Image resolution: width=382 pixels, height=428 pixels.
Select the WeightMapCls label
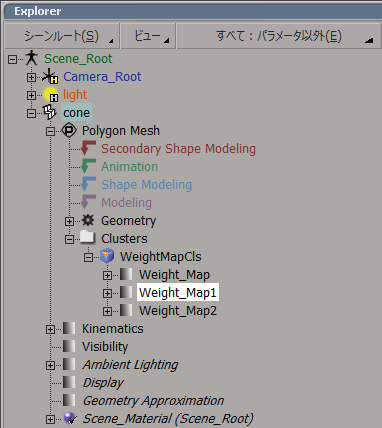coord(161,257)
